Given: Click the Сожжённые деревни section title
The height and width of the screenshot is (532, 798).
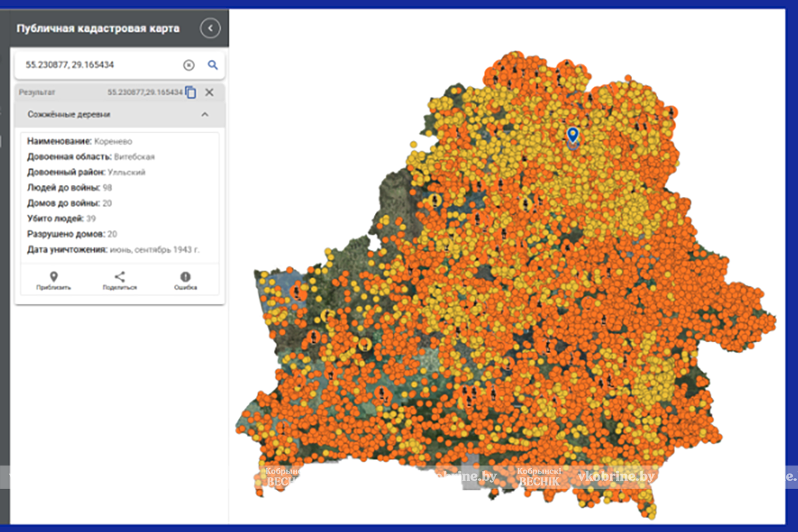Looking at the screenshot, I should pos(69,114).
